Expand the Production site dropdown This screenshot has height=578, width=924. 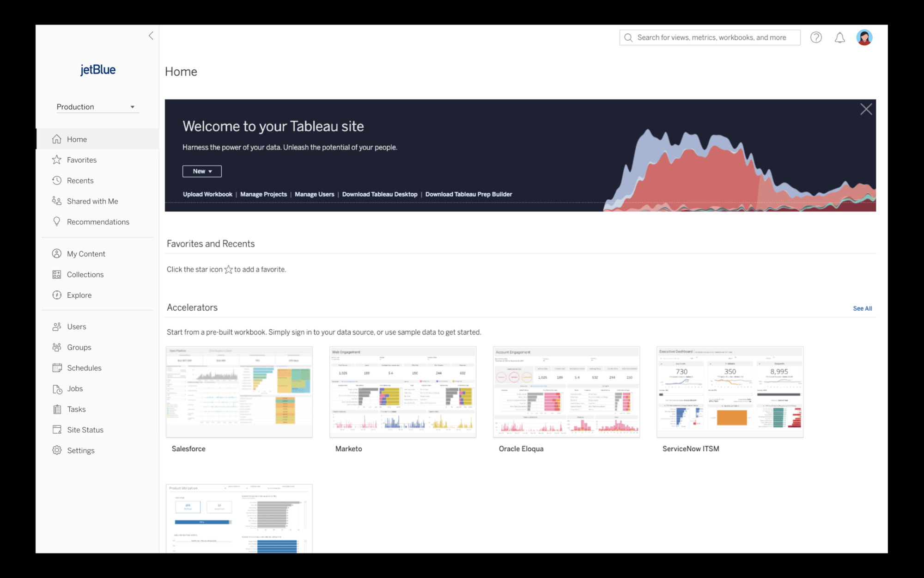click(x=96, y=106)
